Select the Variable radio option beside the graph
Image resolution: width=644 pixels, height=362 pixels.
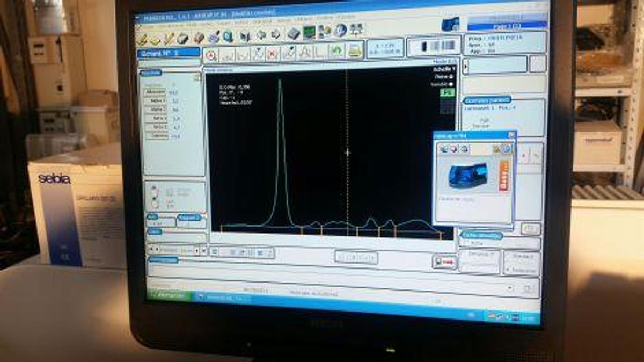point(451,84)
